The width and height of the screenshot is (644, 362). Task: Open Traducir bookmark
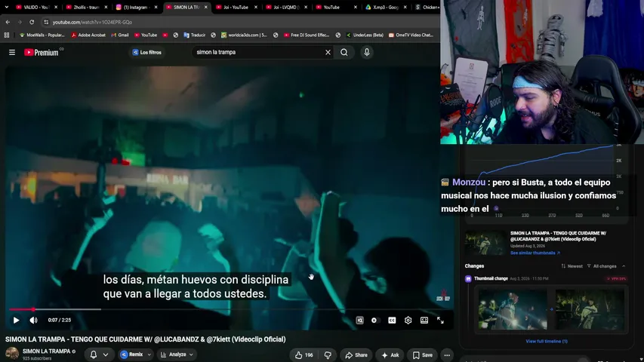pos(194,35)
